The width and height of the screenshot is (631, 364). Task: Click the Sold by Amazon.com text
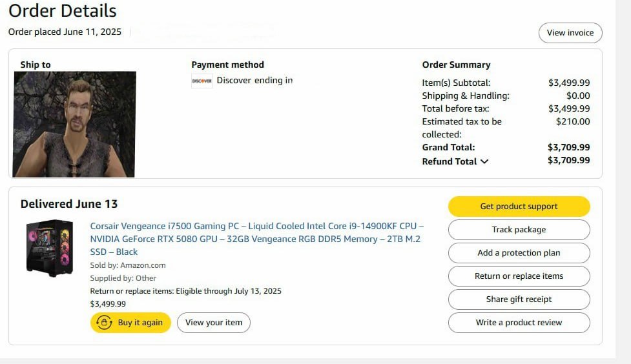[x=128, y=265]
